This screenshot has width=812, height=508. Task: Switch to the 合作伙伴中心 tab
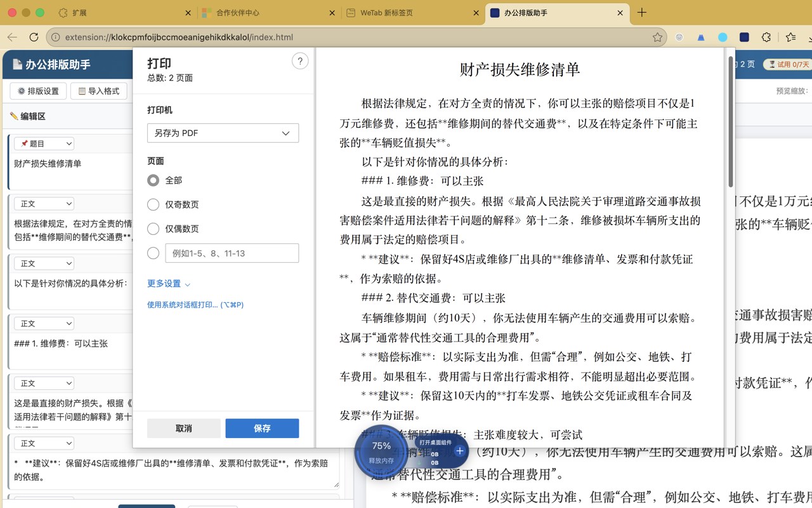(x=269, y=13)
